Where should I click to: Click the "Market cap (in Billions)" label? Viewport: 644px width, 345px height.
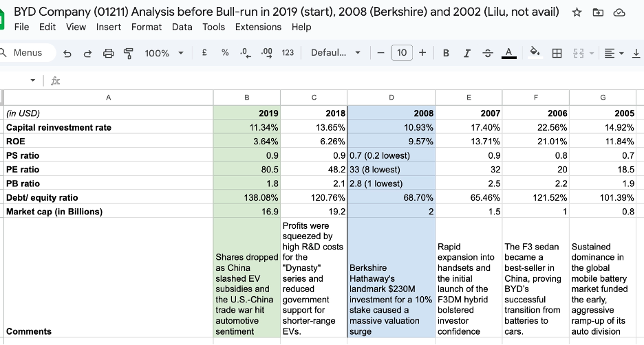(x=109, y=211)
